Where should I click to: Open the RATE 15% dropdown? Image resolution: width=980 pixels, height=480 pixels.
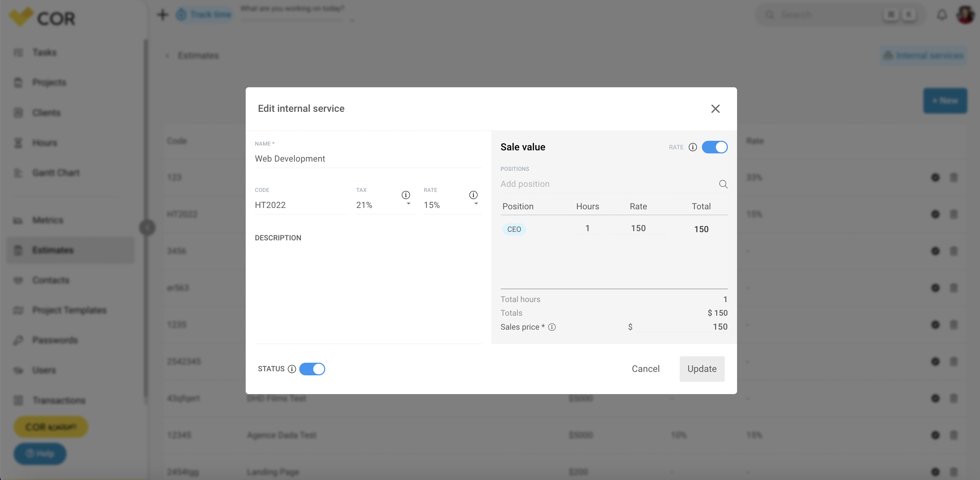452,205
